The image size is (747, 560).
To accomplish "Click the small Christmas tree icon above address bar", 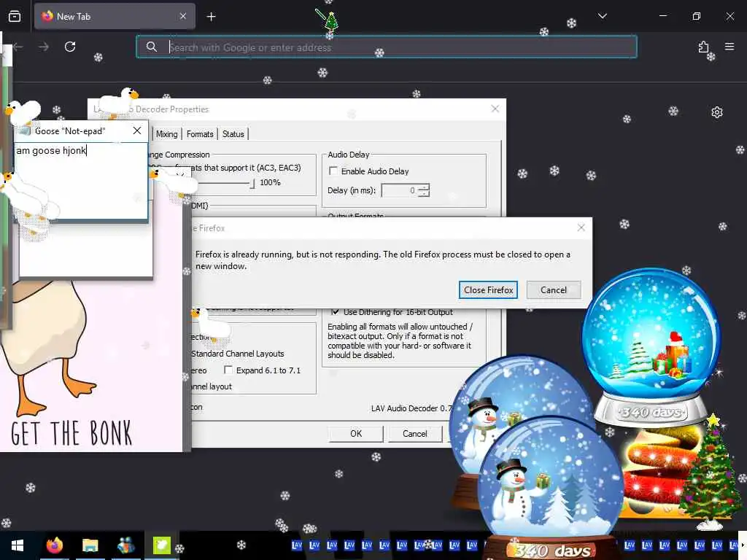I will coord(330,21).
